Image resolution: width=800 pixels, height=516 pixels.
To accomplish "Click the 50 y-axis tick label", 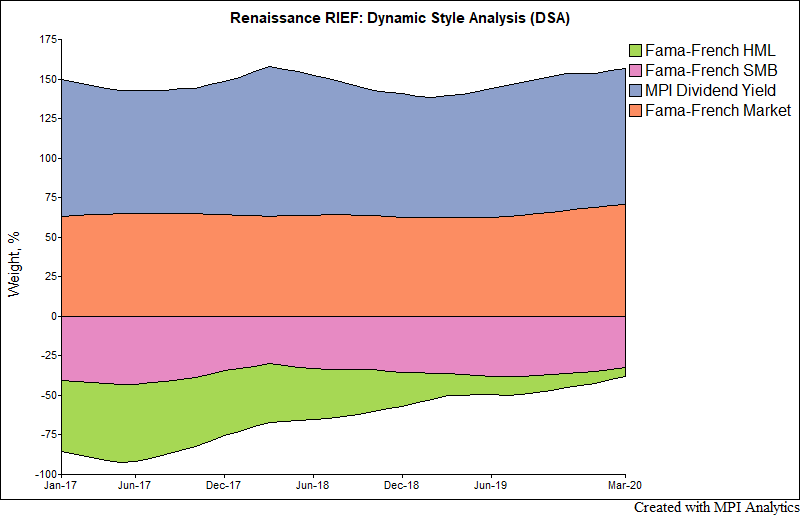I will pyautogui.click(x=51, y=237).
